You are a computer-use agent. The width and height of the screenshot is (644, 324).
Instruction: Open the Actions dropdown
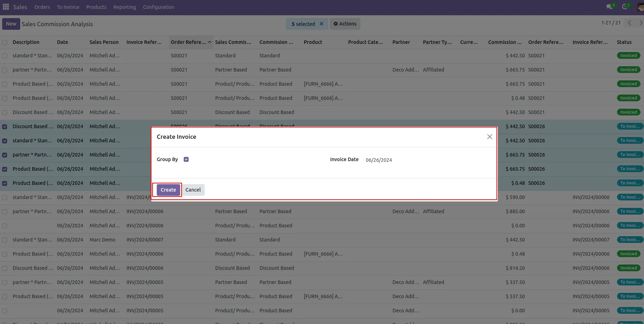click(345, 24)
